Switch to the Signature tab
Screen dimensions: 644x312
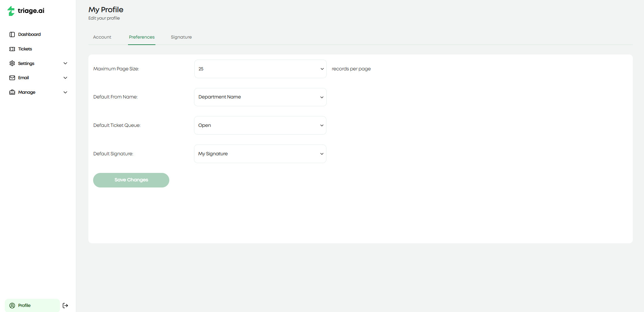(181, 37)
